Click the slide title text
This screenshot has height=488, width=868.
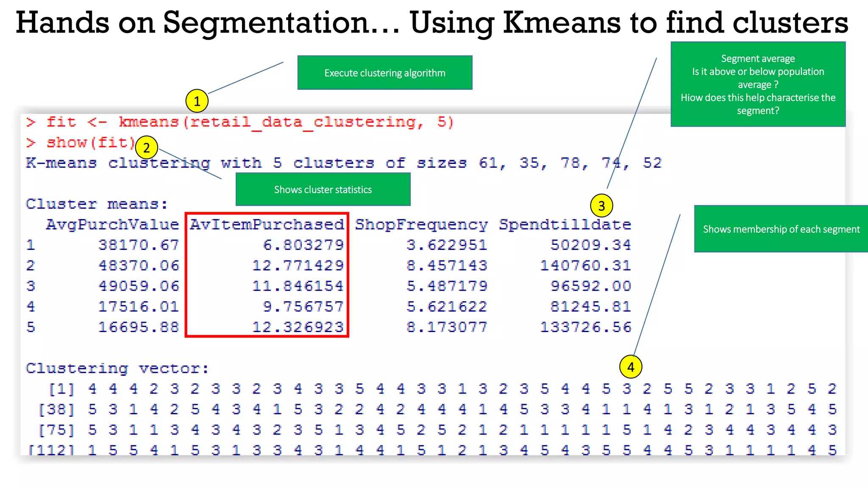(432, 22)
